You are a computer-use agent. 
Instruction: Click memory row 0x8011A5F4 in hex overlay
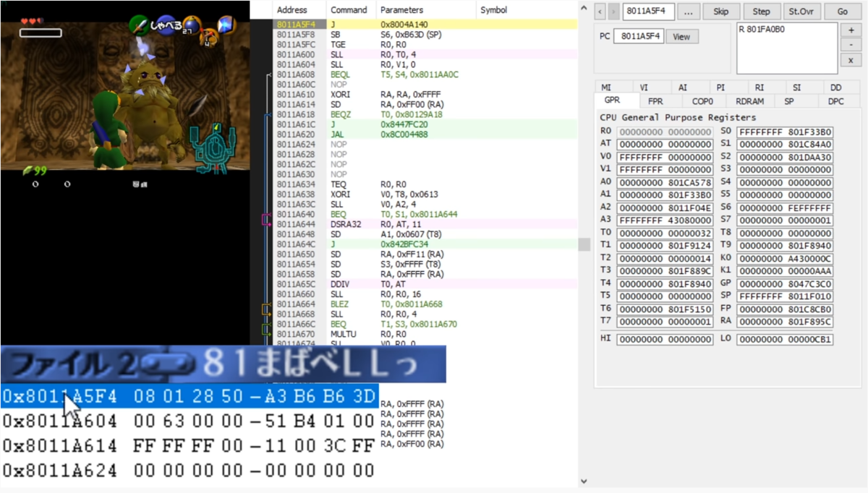coord(190,395)
